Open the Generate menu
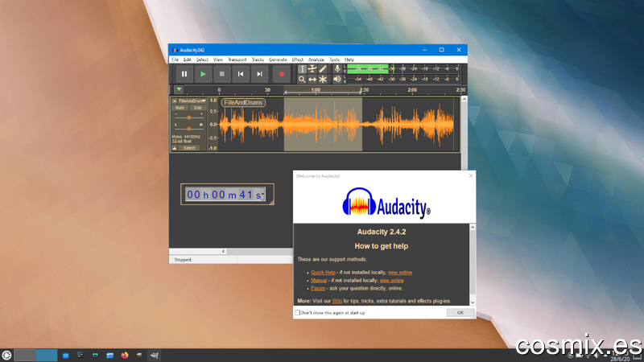644x362 pixels. click(x=278, y=60)
